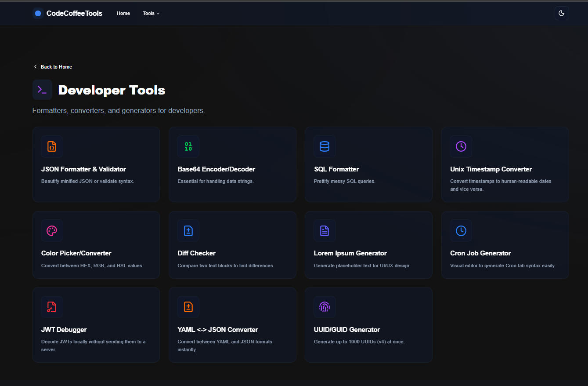The width and height of the screenshot is (588, 386).
Task: Open the Diff Checker tool card
Action: 232,244
